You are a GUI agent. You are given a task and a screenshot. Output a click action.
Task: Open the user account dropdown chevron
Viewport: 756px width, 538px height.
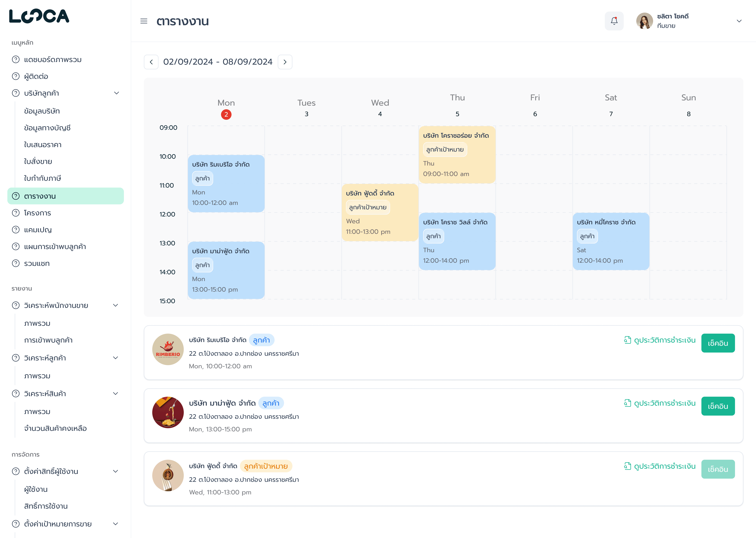pos(739,21)
